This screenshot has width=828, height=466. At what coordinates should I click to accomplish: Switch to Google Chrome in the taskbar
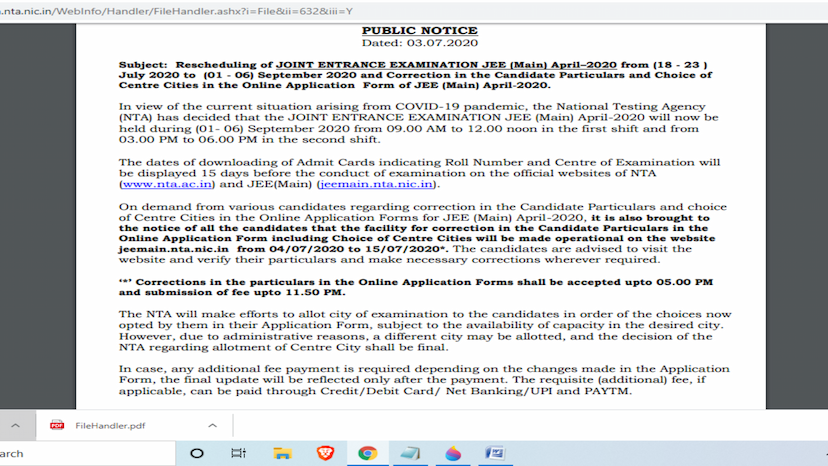[367, 453]
